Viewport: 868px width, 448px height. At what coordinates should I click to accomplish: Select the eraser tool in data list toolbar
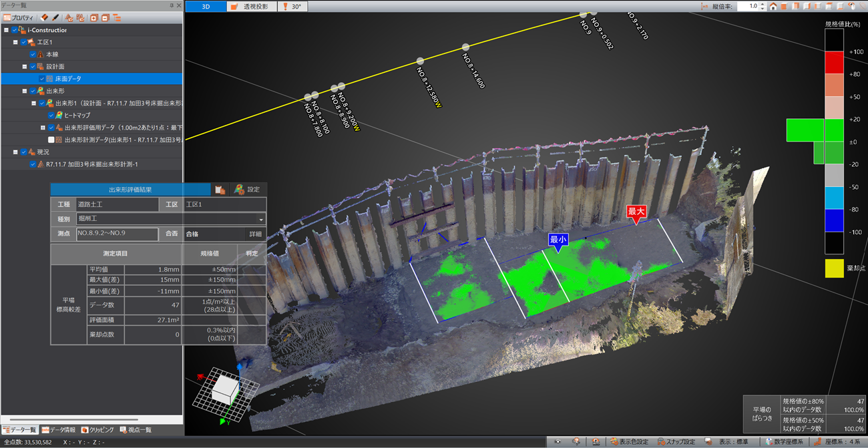pyautogui.click(x=44, y=17)
